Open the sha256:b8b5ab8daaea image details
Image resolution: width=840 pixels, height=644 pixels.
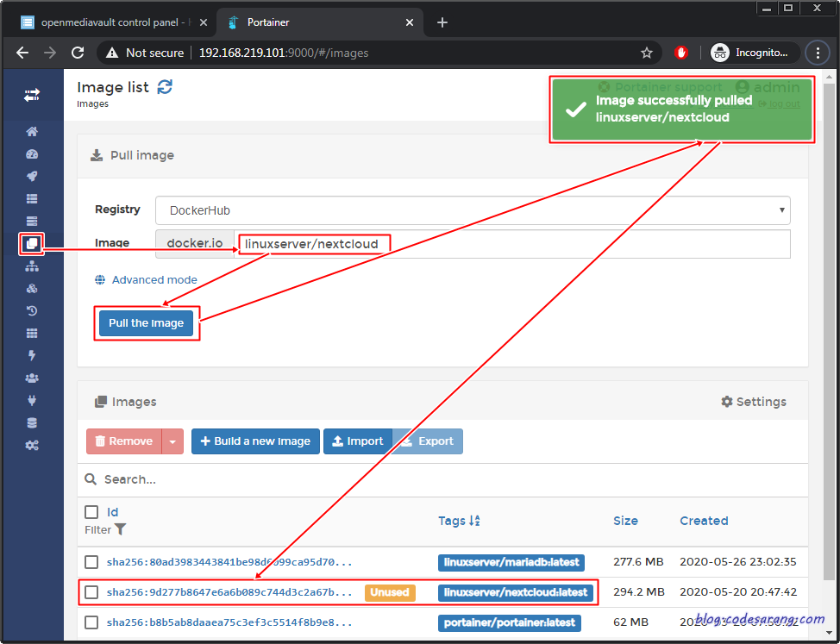coord(229,622)
